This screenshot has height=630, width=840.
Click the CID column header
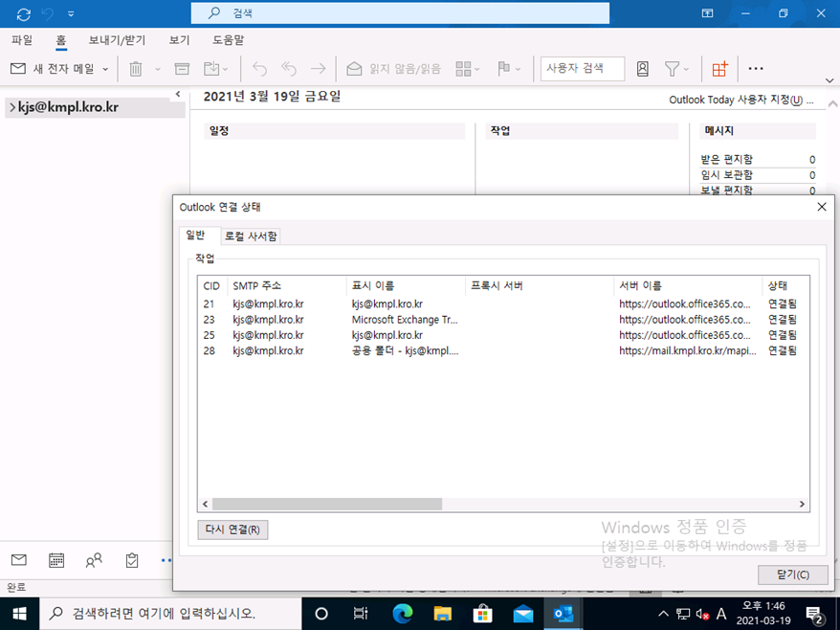[x=212, y=285]
